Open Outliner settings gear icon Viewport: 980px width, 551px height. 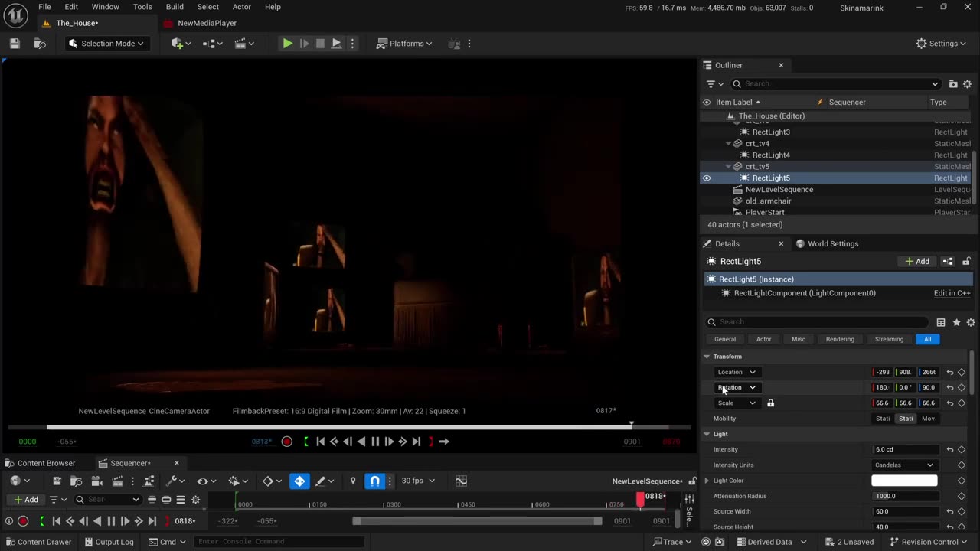click(x=967, y=83)
